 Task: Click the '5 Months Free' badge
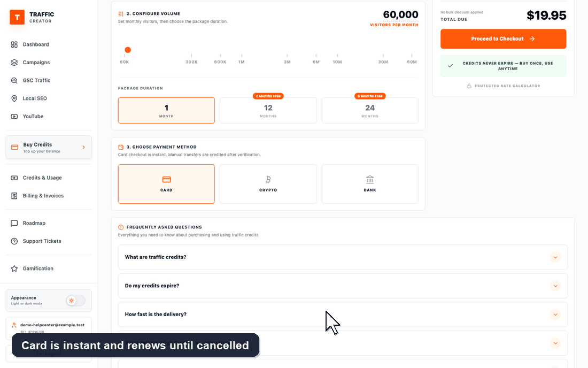pyautogui.click(x=370, y=96)
